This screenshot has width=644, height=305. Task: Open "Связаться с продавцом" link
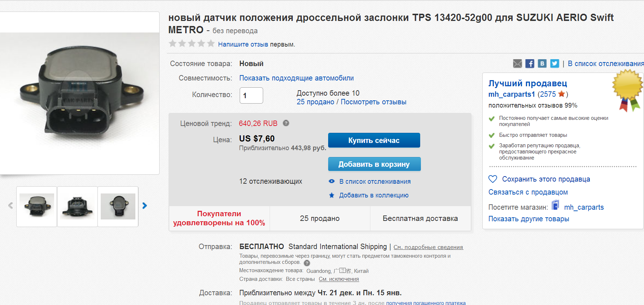coord(528,192)
